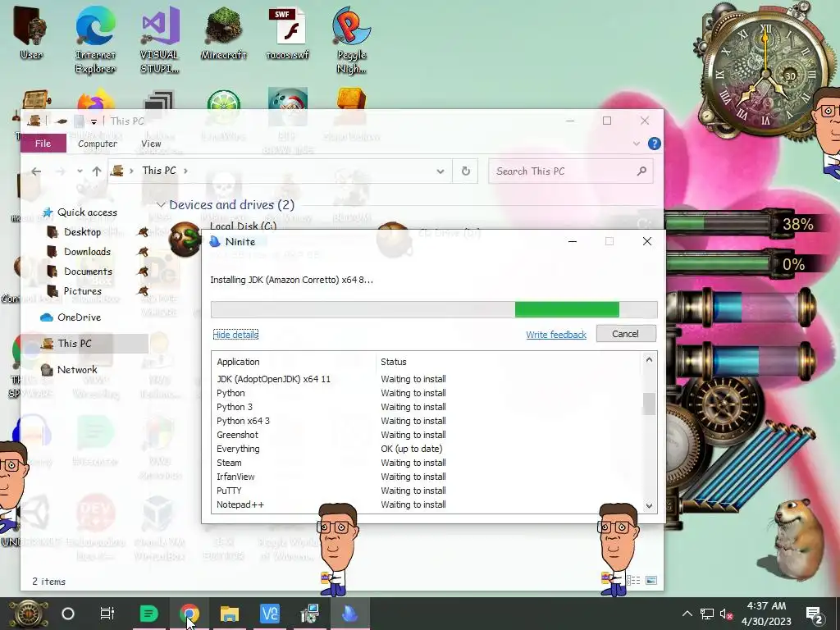Open recent locations dropdown in Explorer
This screenshot has height=630, width=840.
80,171
